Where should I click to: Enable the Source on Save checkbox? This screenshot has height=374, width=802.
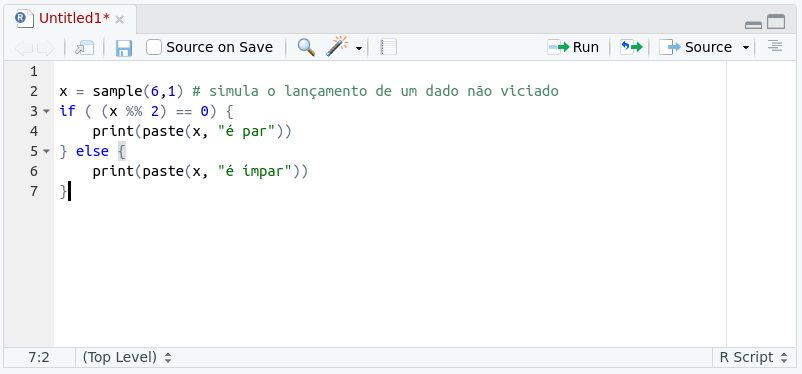click(x=153, y=48)
